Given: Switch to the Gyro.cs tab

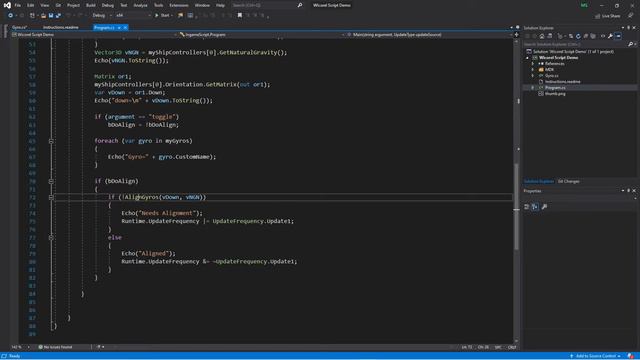Looking at the screenshot, I should point(19,27).
